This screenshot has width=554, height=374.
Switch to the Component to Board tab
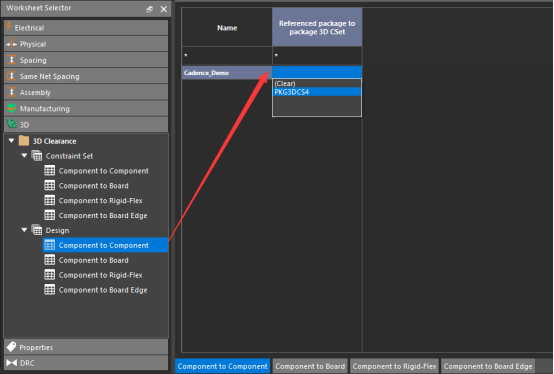pyautogui.click(x=310, y=366)
